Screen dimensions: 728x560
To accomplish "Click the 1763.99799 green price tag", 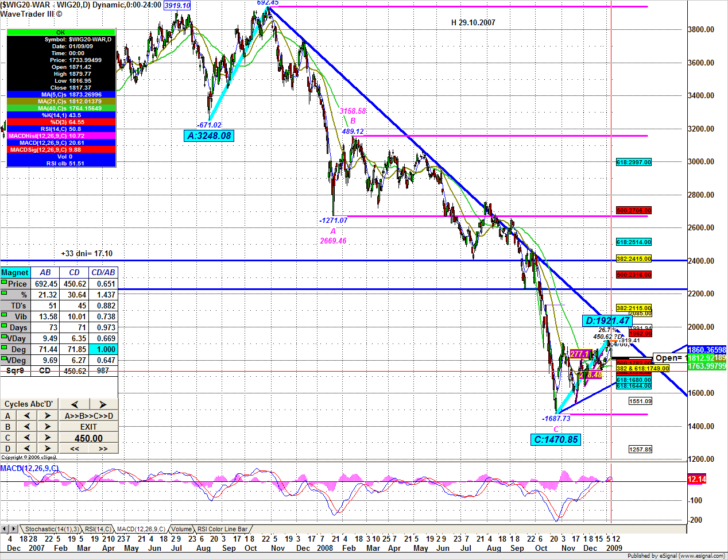I will click(x=707, y=366).
